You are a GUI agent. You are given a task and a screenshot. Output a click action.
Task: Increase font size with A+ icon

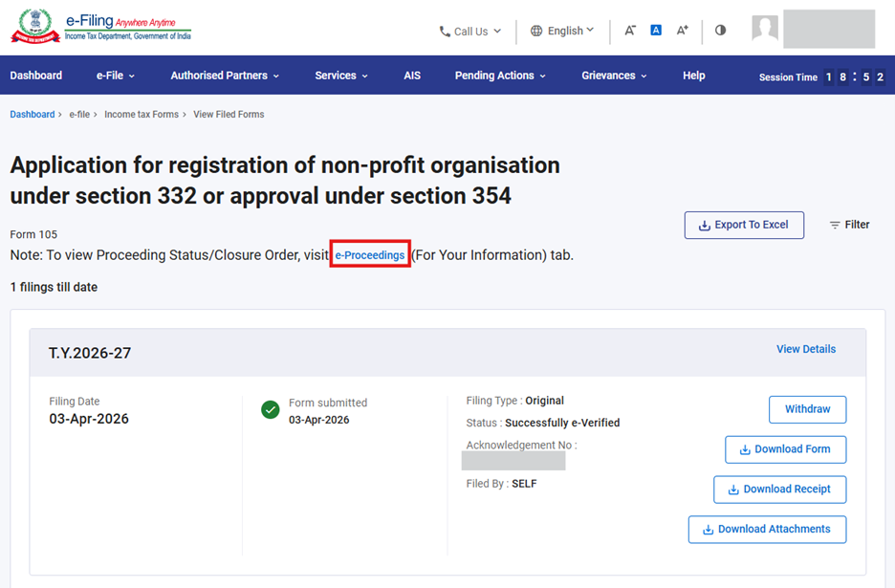(x=682, y=31)
